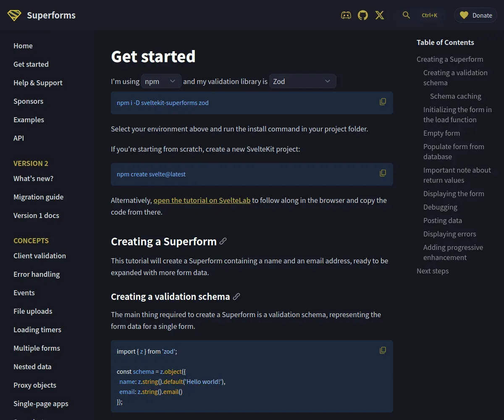Open What's new? page
This screenshot has width=504, height=420.
coord(33,178)
